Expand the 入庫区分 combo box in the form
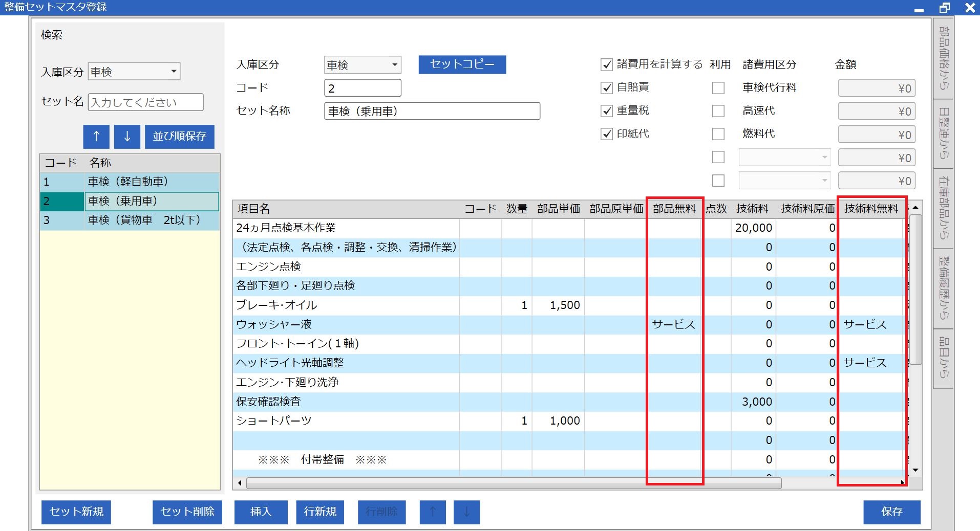This screenshot has width=980, height=531. pos(394,65)
